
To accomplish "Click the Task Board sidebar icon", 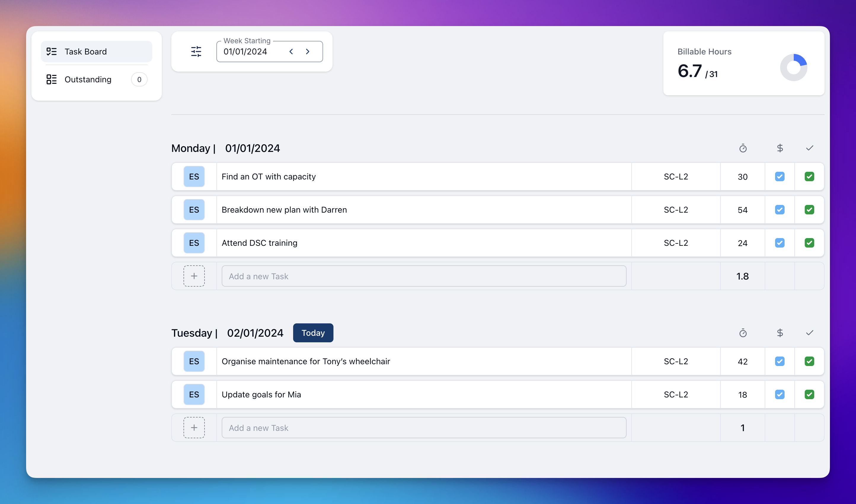I will (52, 51).
